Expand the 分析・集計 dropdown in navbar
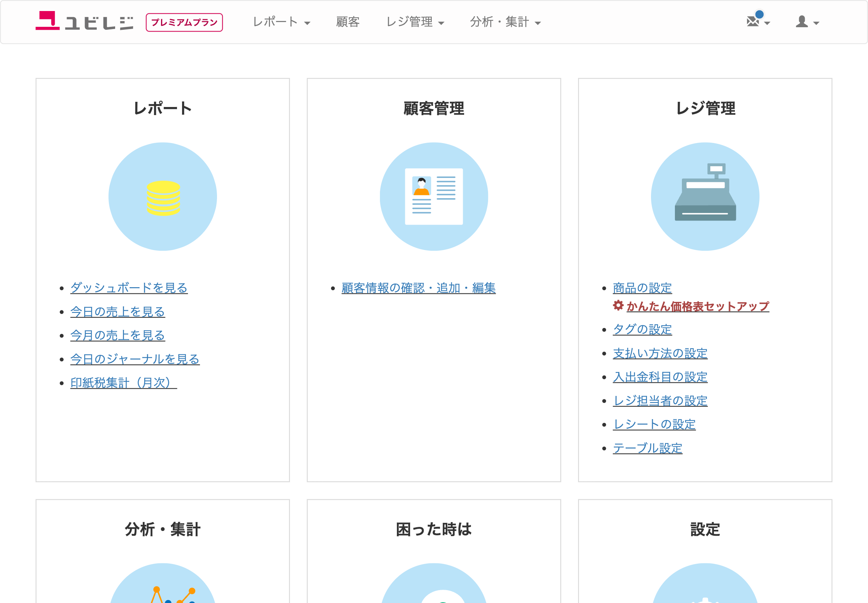 (505, 22)
